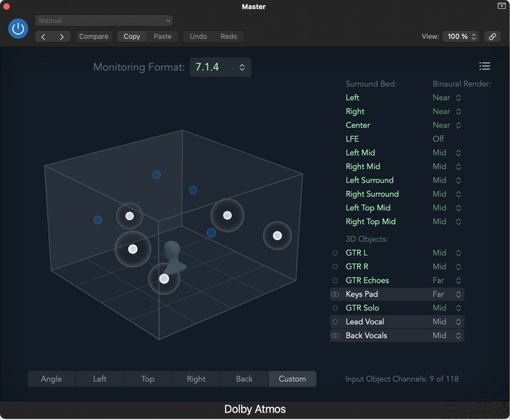Open the View 100% zoom dropdown
Image resolution: width=510 pixels, height=420 pixels.
point(462,37)
